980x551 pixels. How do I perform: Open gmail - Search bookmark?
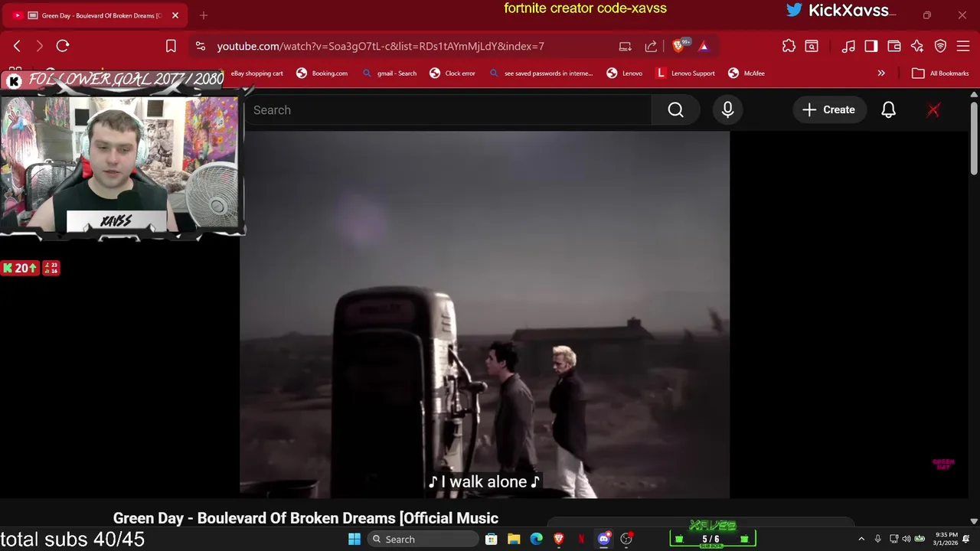click(x=390, y=73)
